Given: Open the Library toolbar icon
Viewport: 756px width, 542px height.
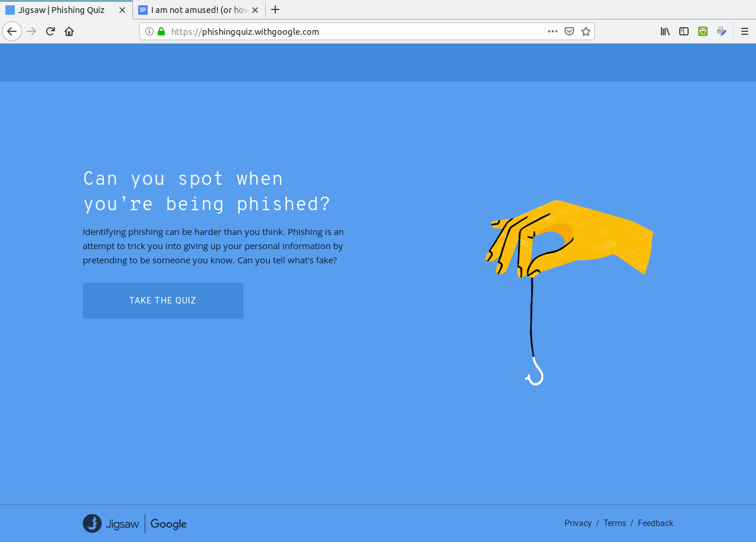Looking at the screenshot, I should [x=665, y=31].
